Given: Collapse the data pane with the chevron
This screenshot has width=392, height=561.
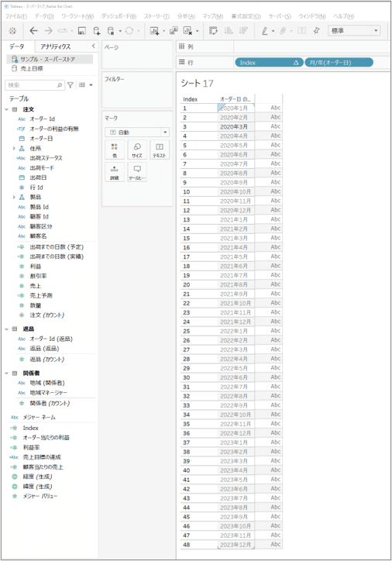Looking at the screenshot, I should click(93, 46).
